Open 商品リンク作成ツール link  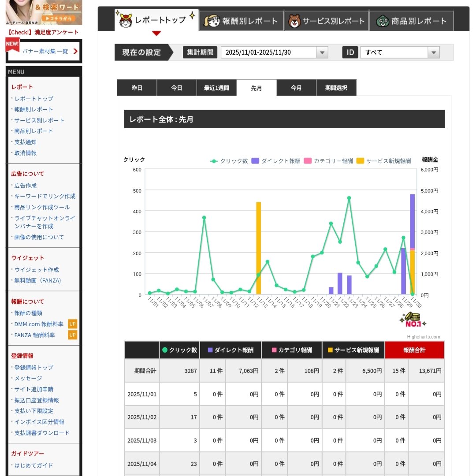[42, 207]
